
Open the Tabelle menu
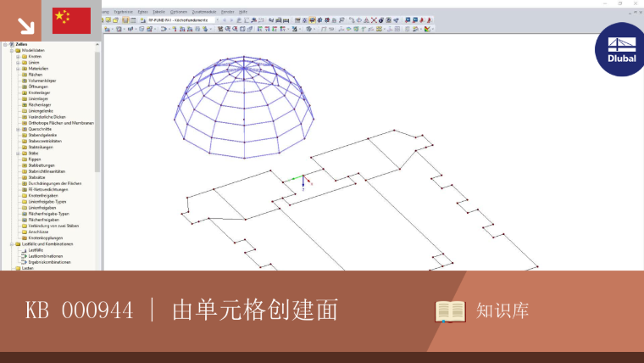tap(158, 12)
